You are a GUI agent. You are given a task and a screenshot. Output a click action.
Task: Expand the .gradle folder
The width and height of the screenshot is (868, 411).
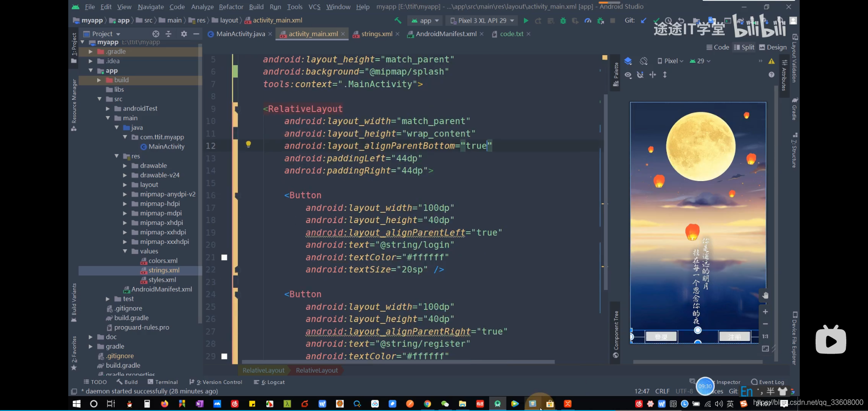click(91, 51)
